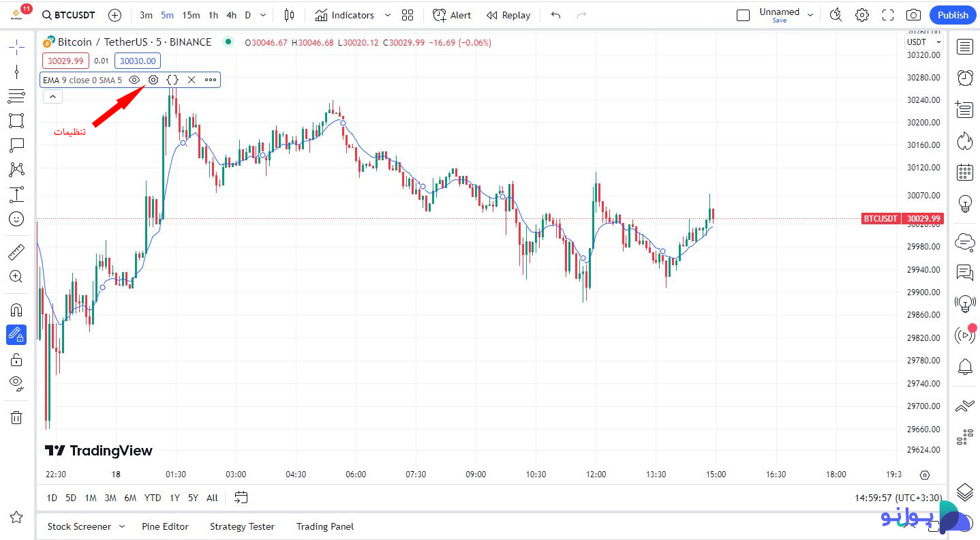Select the D daily timeframe
The height and width of the screenshot is (540, 980).
coord(247,15)
